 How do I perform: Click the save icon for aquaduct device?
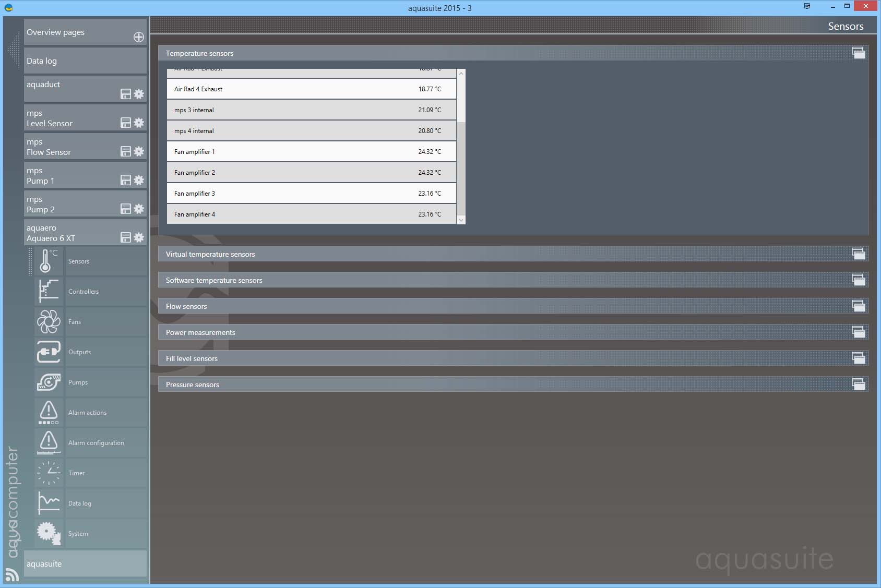coord(126,94)
